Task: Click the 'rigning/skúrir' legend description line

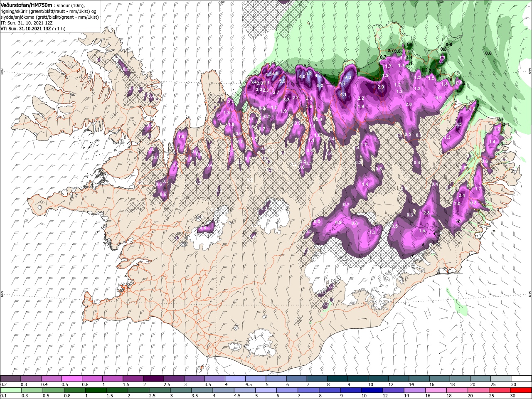Action: [x=48, y=11]
